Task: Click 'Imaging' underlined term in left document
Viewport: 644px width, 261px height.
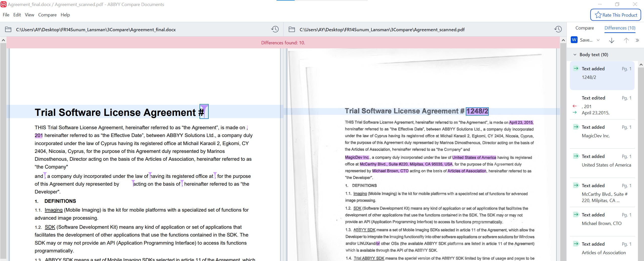Action: click(54, 210)
